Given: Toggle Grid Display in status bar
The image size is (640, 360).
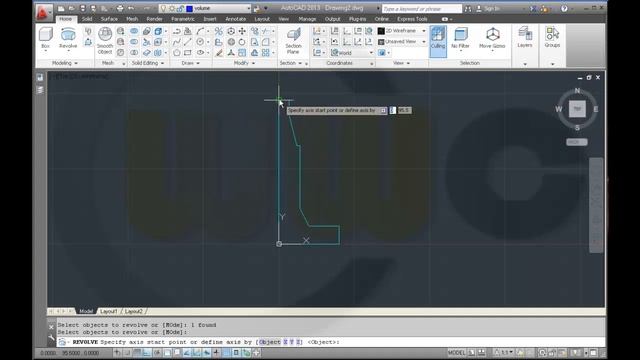Looking at the screenshot, I should point(137,353).
